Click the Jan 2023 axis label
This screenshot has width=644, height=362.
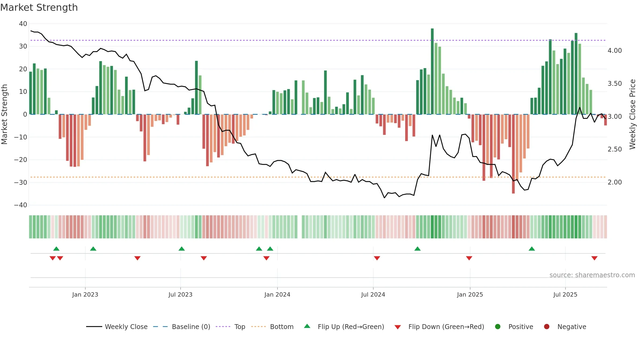(x=85, y=295)
